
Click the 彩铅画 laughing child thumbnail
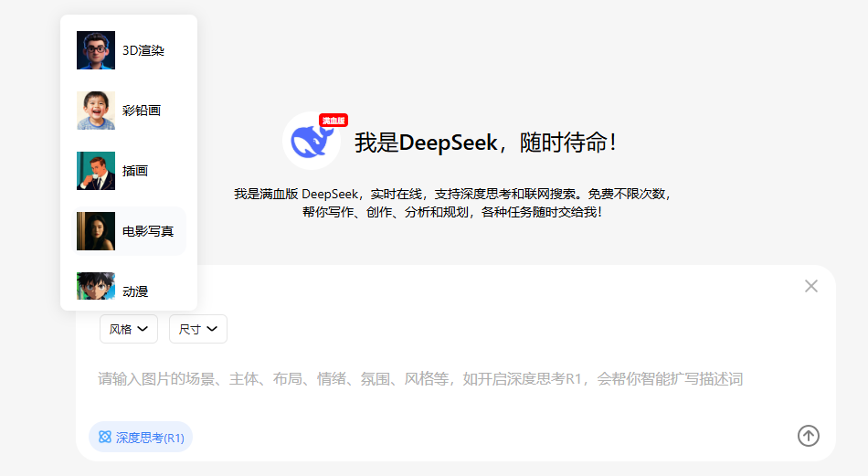click(x=96, y=111)
